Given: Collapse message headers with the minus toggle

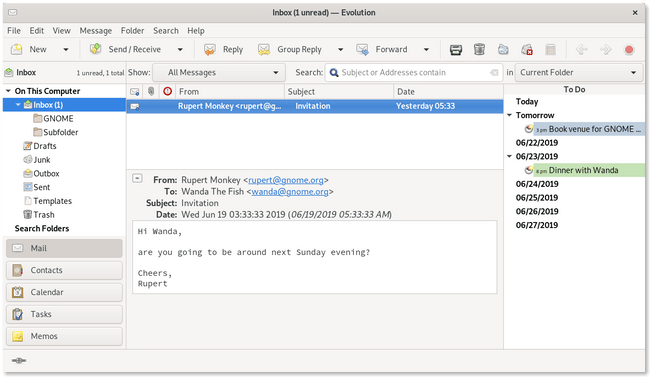Looking at the screenshot, I should point(137,178).
